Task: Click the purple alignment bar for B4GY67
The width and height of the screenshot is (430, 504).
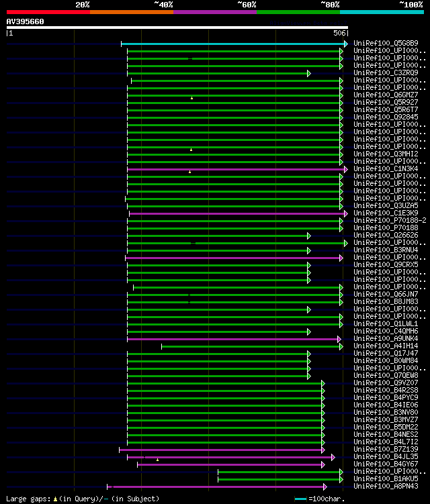Action: pos(231,465)
